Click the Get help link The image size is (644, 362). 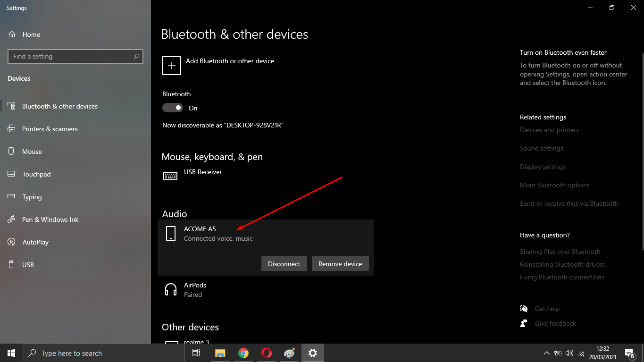click(547, 309)
